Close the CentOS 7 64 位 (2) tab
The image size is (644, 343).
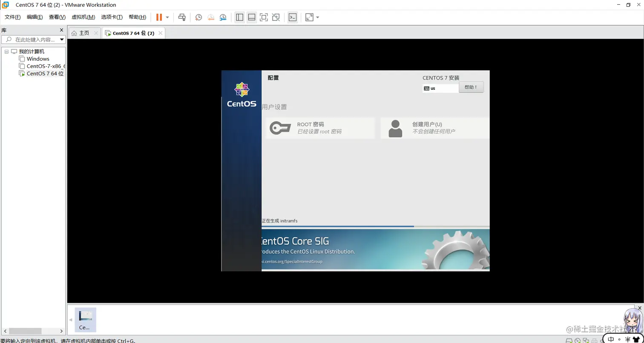point(160,33)
